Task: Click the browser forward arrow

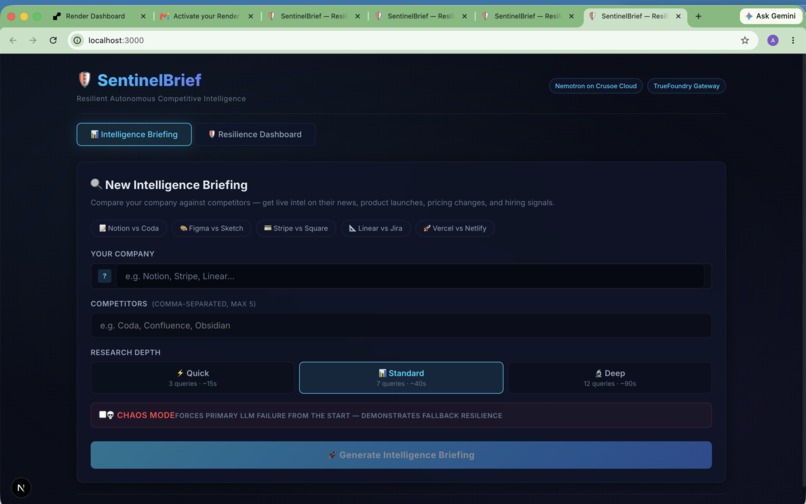Action: tap(33, 40)
